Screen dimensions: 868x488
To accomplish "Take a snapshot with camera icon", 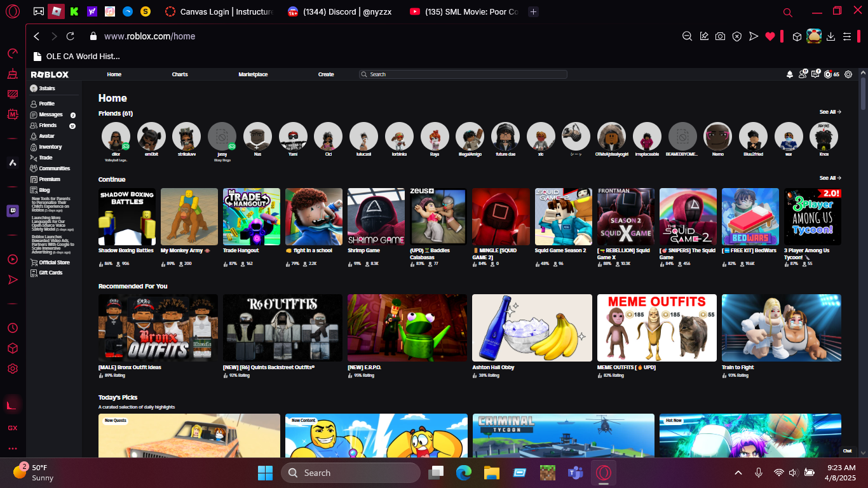I will pyautogui.click(x=720, y=36).
